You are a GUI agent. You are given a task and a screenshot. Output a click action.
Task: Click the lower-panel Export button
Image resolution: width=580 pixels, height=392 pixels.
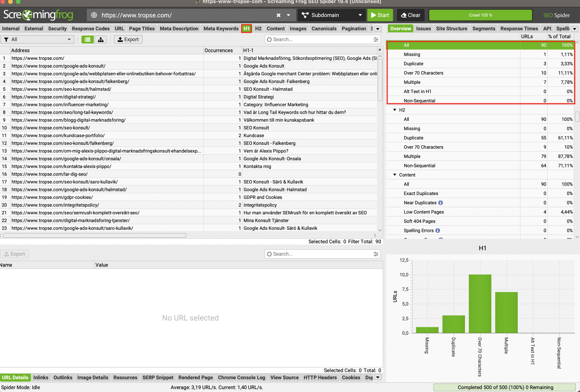[14, 254]
